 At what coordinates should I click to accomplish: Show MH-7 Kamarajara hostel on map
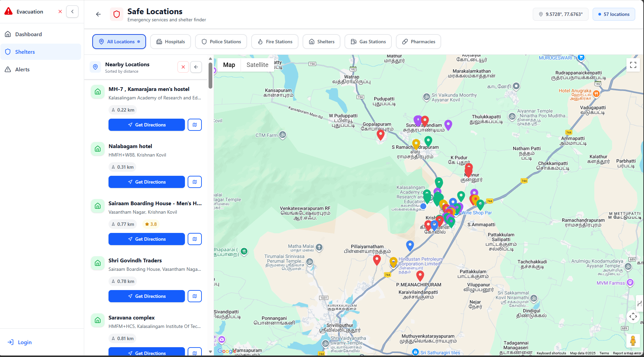click(x=195, y=125)
